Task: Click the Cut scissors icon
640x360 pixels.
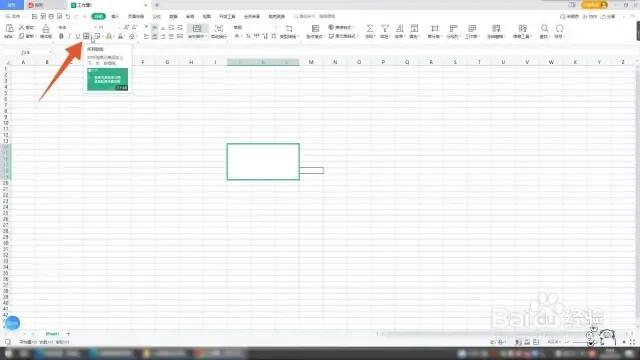Action: click(22, 27)
